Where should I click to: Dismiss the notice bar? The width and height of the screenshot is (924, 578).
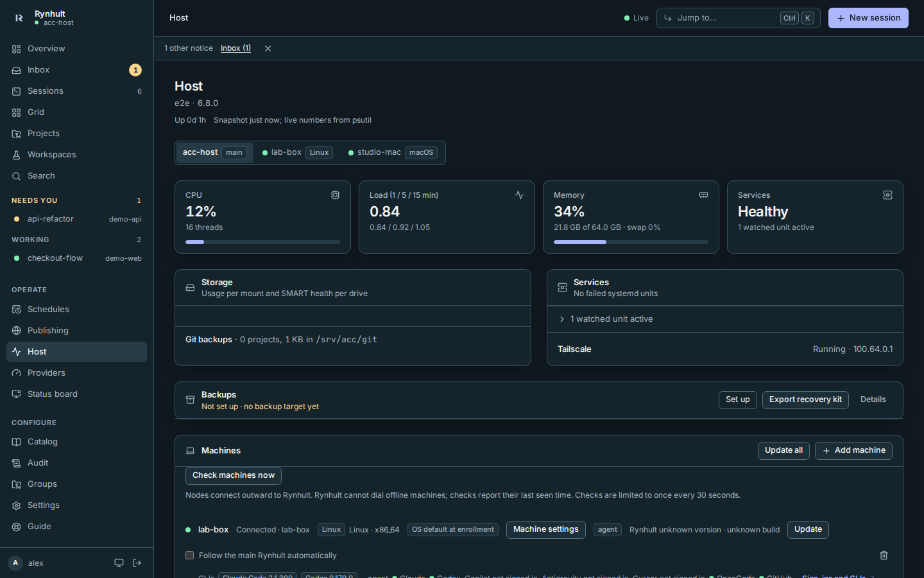coord(268,49)
